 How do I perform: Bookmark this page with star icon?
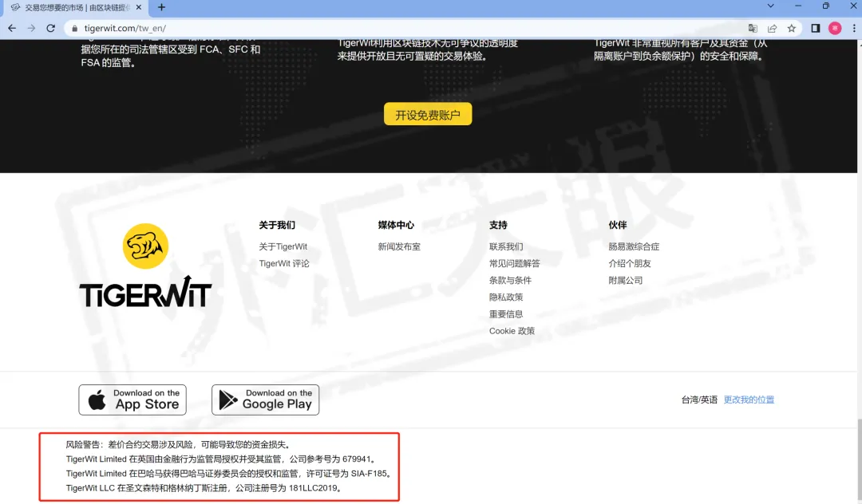point(791,29)
